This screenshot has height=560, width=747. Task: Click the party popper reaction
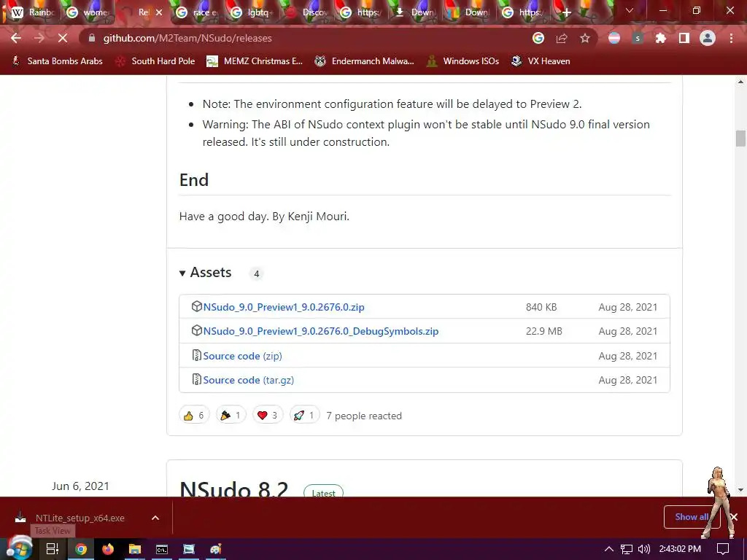point(231,415)
